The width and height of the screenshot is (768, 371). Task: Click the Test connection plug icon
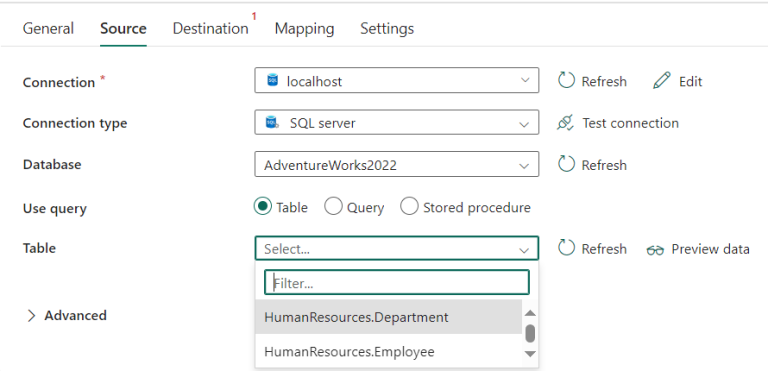point(565,123)
